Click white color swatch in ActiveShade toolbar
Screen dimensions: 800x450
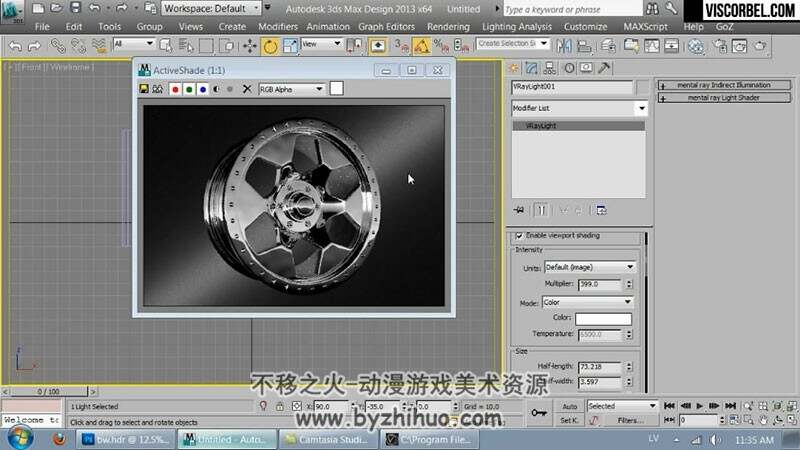[337, 89]
